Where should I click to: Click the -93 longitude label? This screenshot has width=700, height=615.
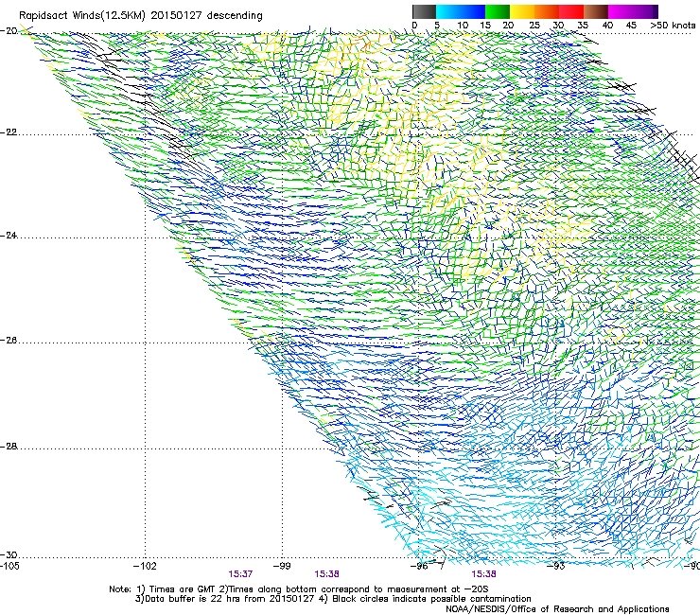pyautogui.click(x=555, y=567)
